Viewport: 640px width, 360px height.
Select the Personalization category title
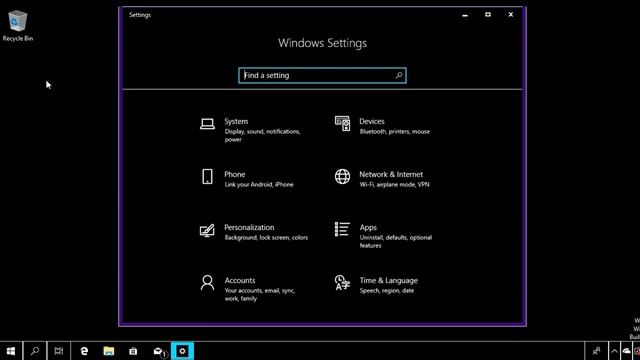coord(249,227)
